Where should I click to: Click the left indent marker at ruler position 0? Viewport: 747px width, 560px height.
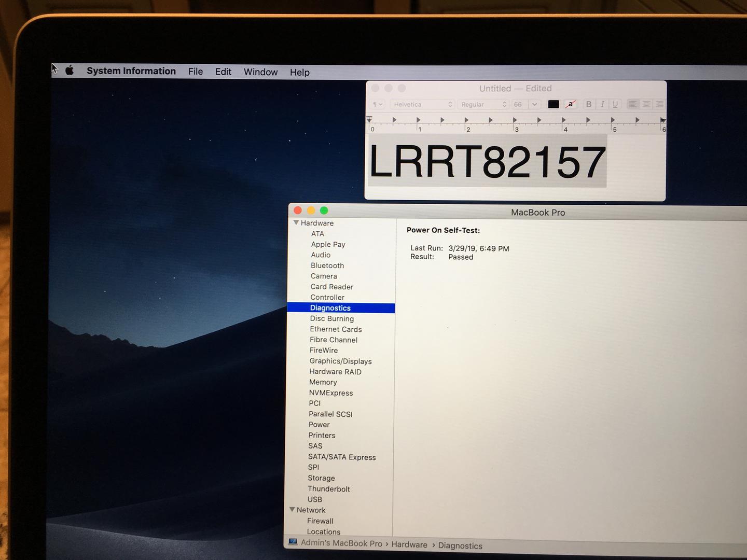[x=369, y=119]
